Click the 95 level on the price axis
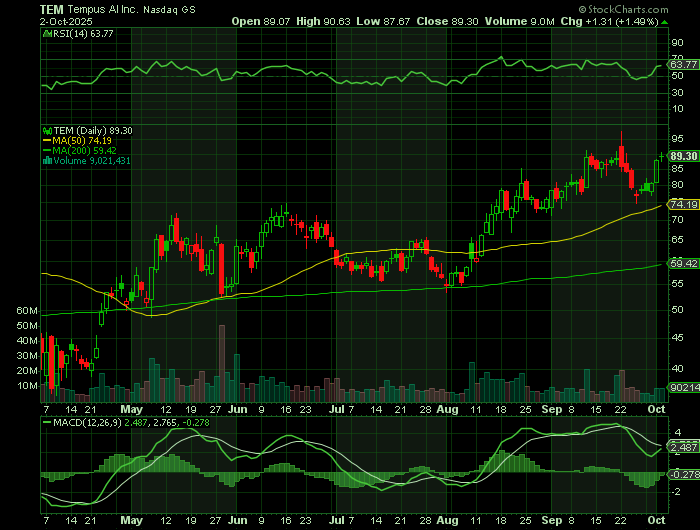 (677, 139)
